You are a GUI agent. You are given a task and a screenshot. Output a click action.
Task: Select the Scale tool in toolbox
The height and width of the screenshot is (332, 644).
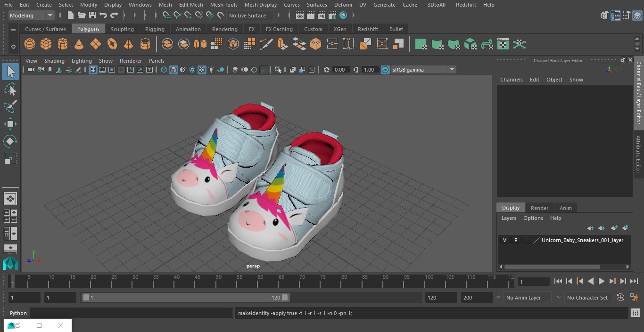pos(10,158)
